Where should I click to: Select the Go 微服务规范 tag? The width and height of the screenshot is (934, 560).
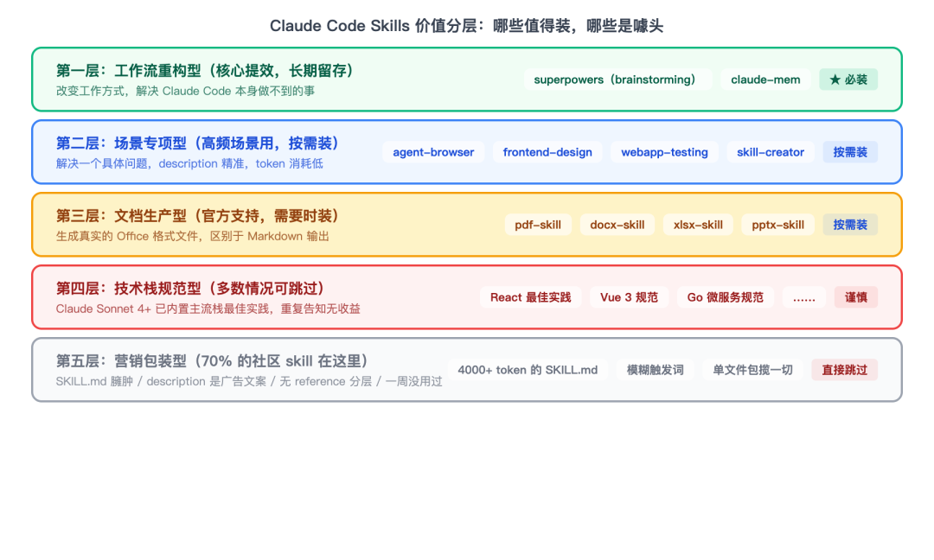click(x=726, y=297)
